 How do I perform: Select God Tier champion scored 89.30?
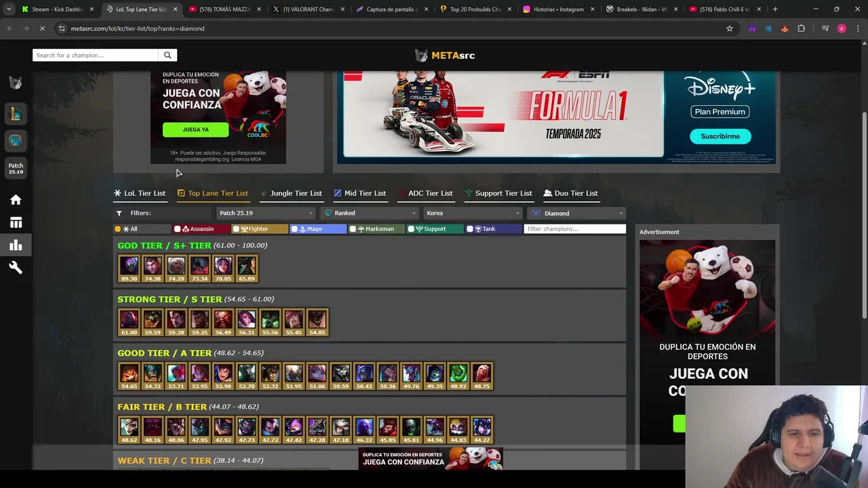(129, 268)
